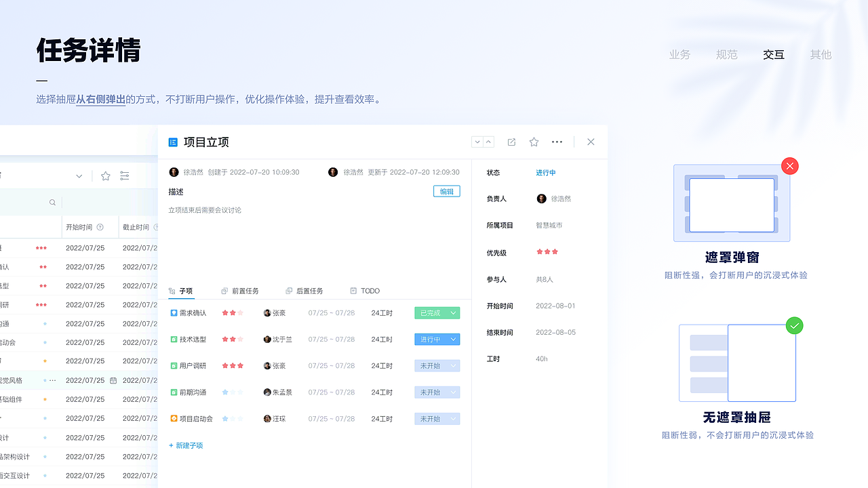
Task: Click help icon beside 开始时间 column
Action: tap(100, 228)
